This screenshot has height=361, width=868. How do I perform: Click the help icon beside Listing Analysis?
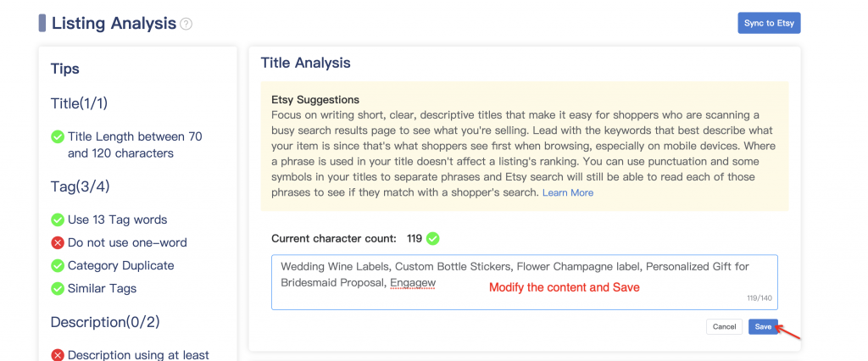[x=186, y=24]
